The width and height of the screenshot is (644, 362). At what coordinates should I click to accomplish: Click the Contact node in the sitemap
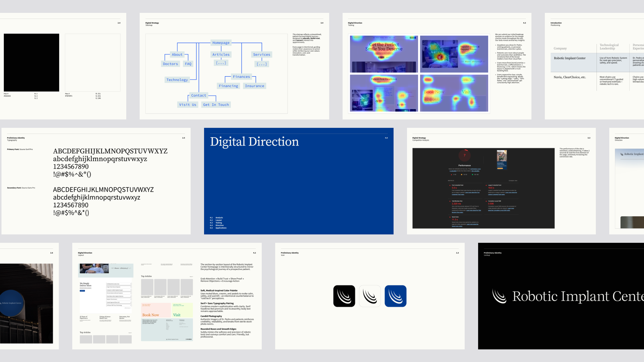198,96
